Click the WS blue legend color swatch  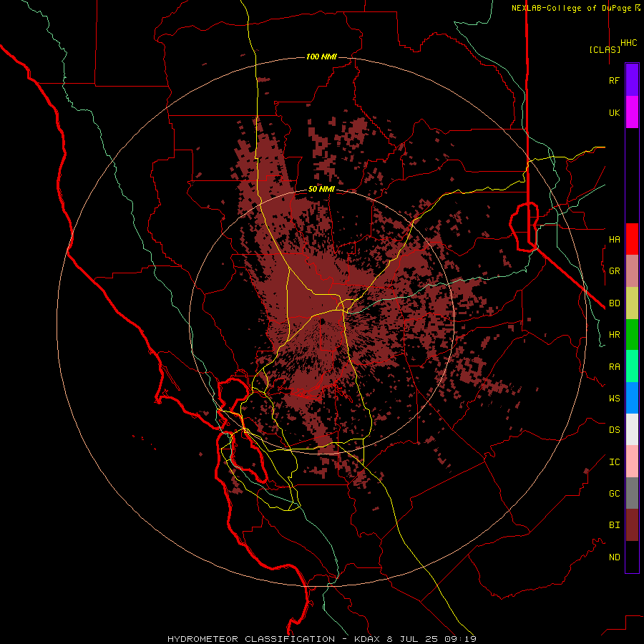click(x=632, y=398)
